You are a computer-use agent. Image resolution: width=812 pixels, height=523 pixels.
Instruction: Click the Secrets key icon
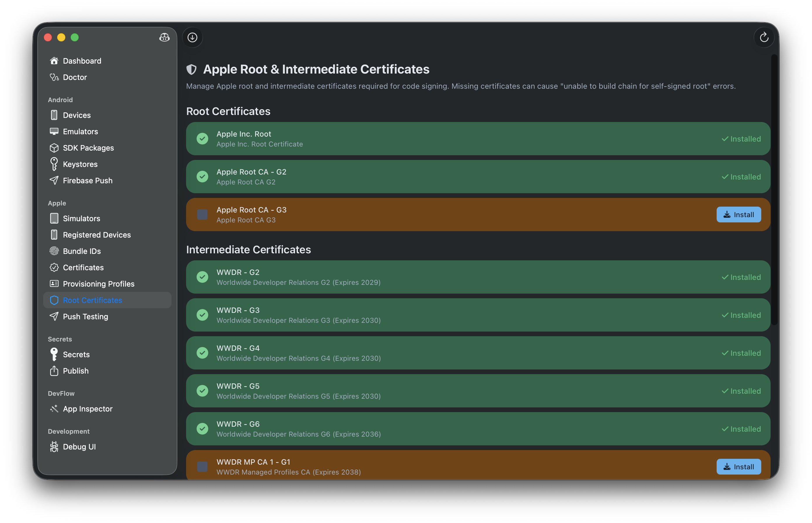(x=54, y=354)
